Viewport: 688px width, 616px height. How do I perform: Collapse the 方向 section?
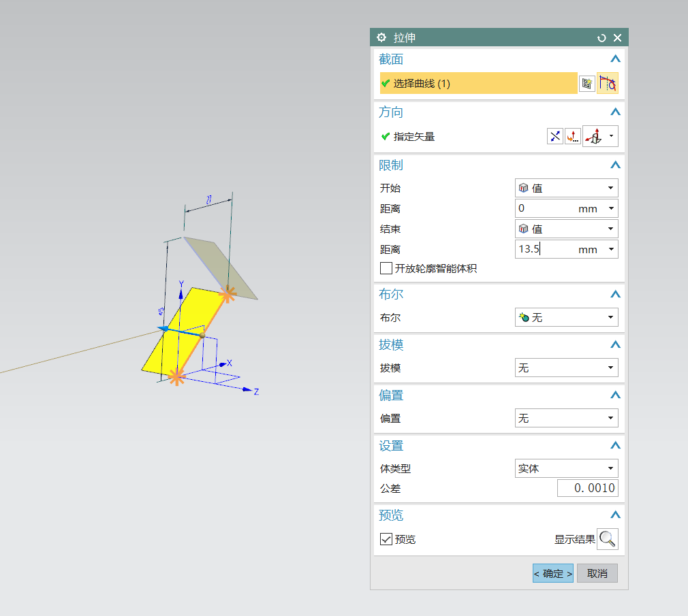[x=615, y=112]
